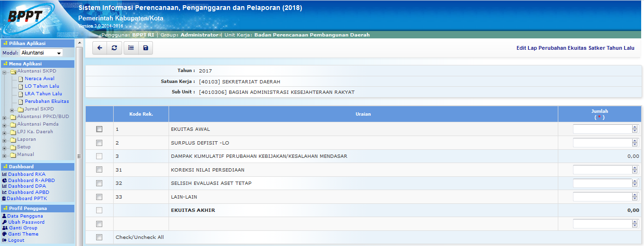The height and width of the screenshot is (246, 644).
Task: Click Ganti Theme in the profile panel
Action: 23,234
